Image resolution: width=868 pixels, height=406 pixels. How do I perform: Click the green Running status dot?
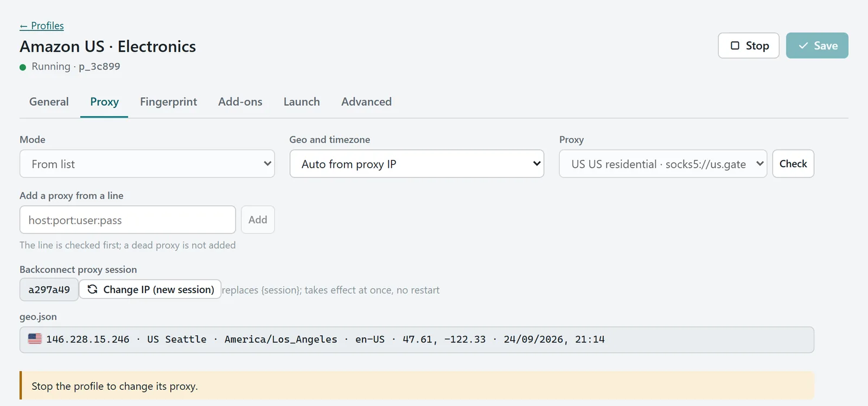tap(23, 67)
